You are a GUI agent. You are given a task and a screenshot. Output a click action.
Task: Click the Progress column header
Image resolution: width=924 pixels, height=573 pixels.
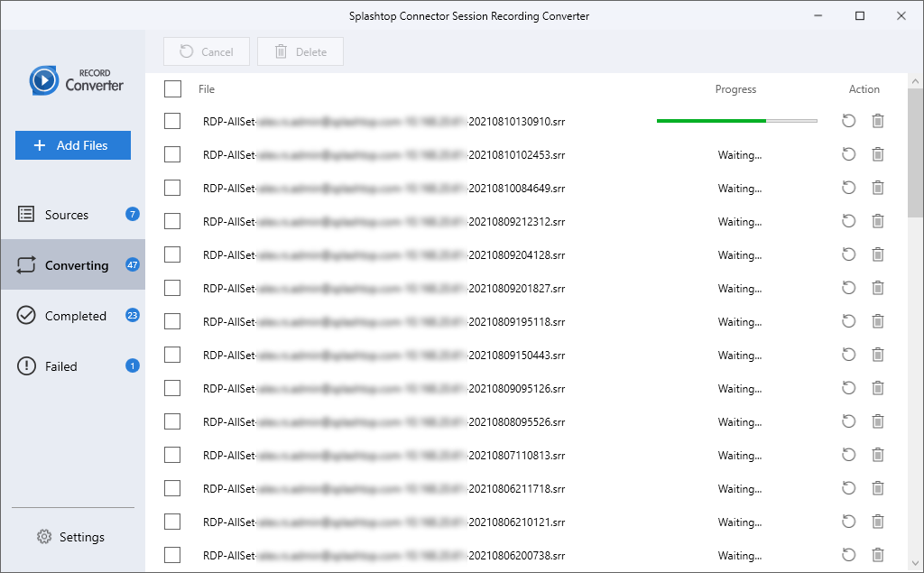point(735,89)
